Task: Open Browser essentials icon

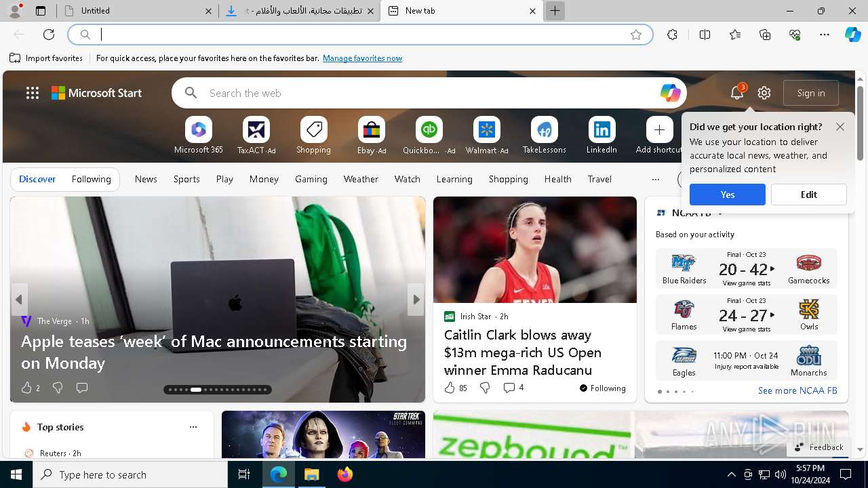Action: pyautogui.click(x=795, y=35)
